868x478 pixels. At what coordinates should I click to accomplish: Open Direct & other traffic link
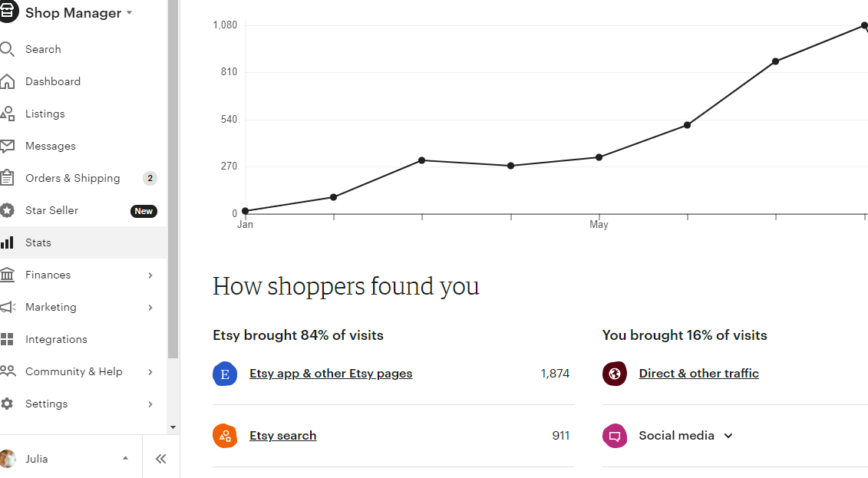tap(698, 374)
